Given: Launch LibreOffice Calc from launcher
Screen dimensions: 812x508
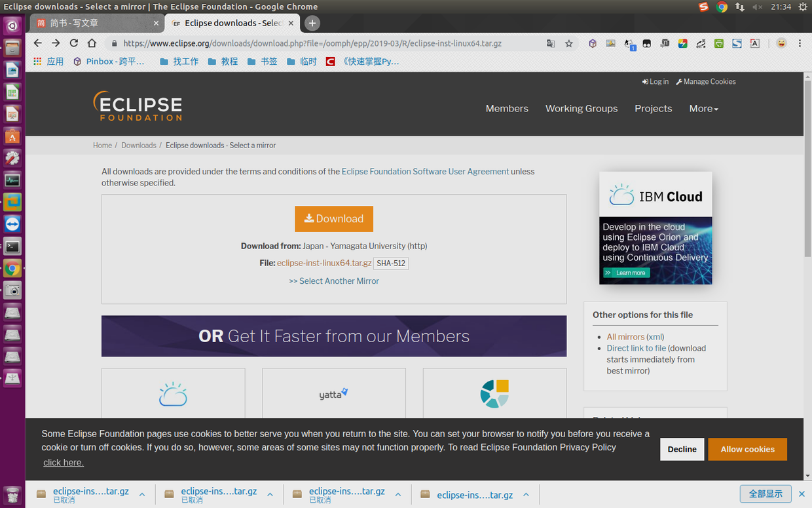Looking at the screenshot, I should pos(12,92).
